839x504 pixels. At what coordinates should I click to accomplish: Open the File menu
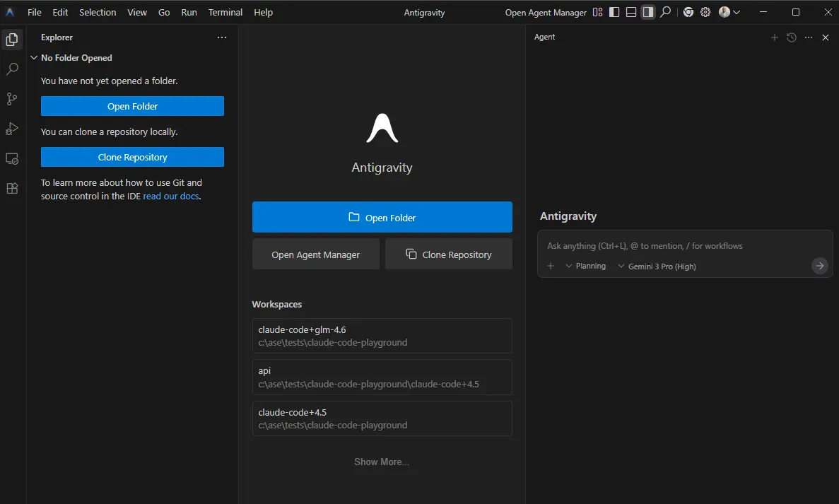34,12
